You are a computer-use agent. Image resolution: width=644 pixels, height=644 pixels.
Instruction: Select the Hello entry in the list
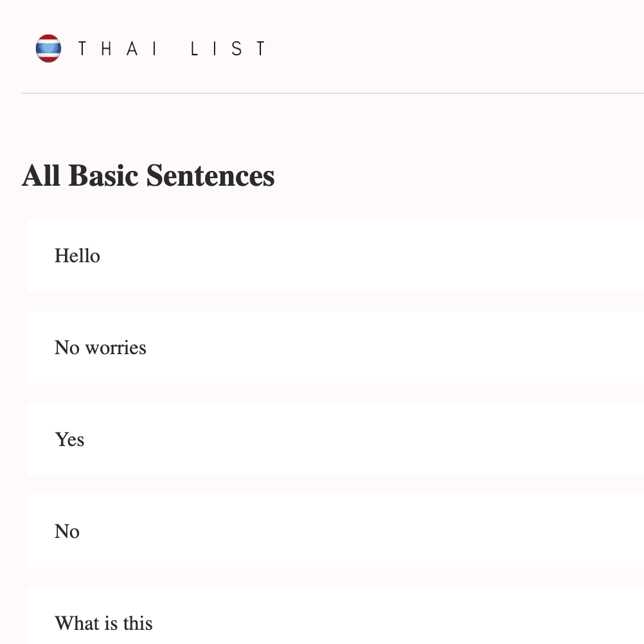77,256
